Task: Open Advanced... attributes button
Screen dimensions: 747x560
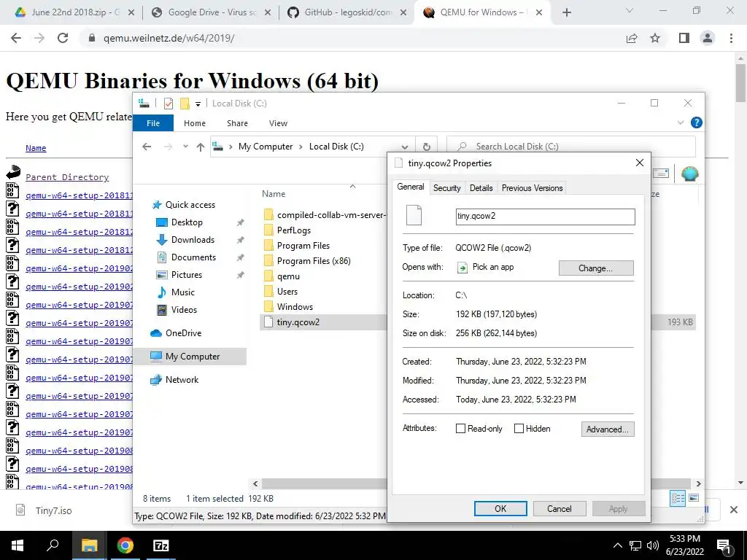Action: 608,429
